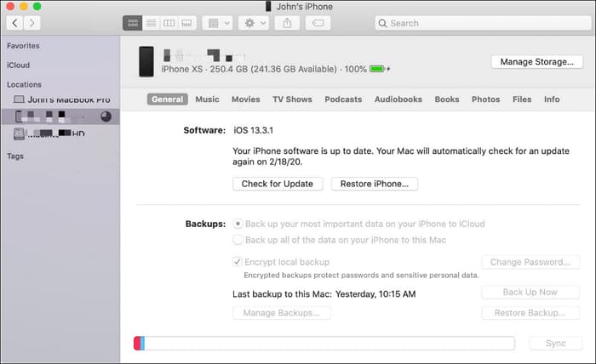Switch to list view in toolbar
This screenshot has height=364, width=596.
click(x=151, y=23)
